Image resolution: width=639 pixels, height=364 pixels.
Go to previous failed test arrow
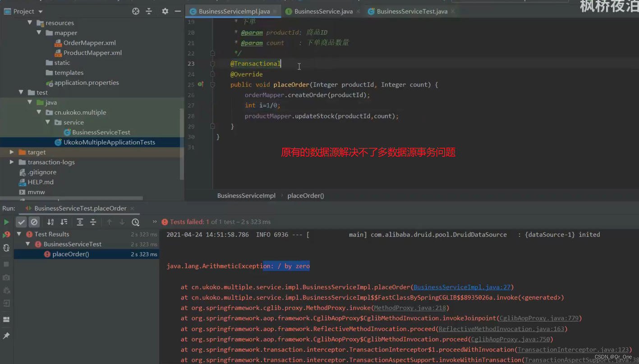[109, 222]
